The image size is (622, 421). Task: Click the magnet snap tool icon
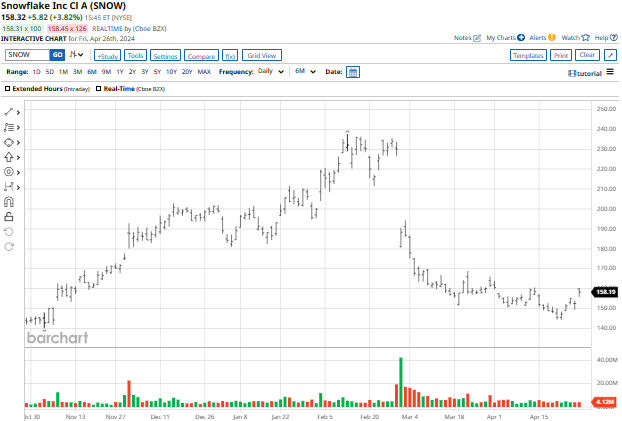[10, 201]
